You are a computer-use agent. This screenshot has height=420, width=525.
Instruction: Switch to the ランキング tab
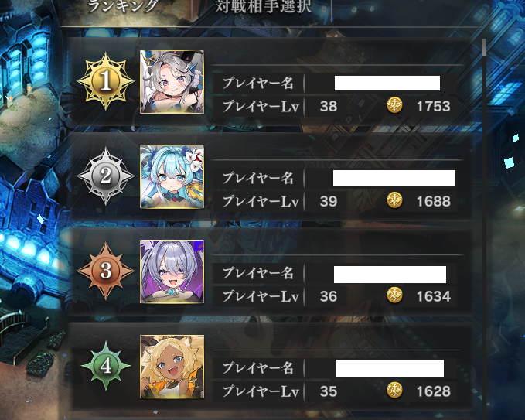tap(122, 6)
